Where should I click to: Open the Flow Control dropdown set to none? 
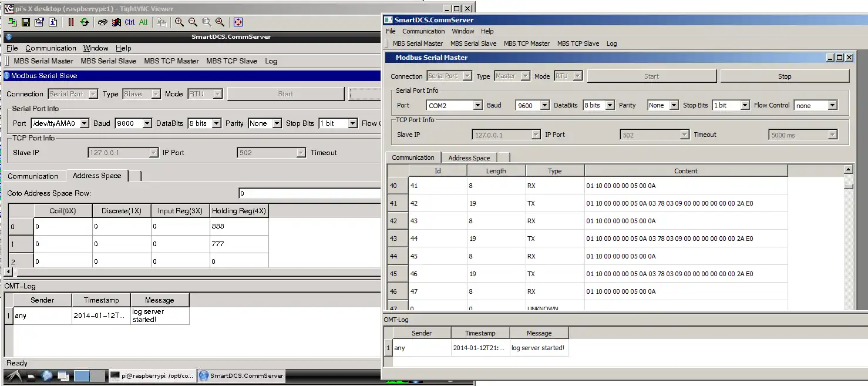pyautogui.click(x=832, y=106)
